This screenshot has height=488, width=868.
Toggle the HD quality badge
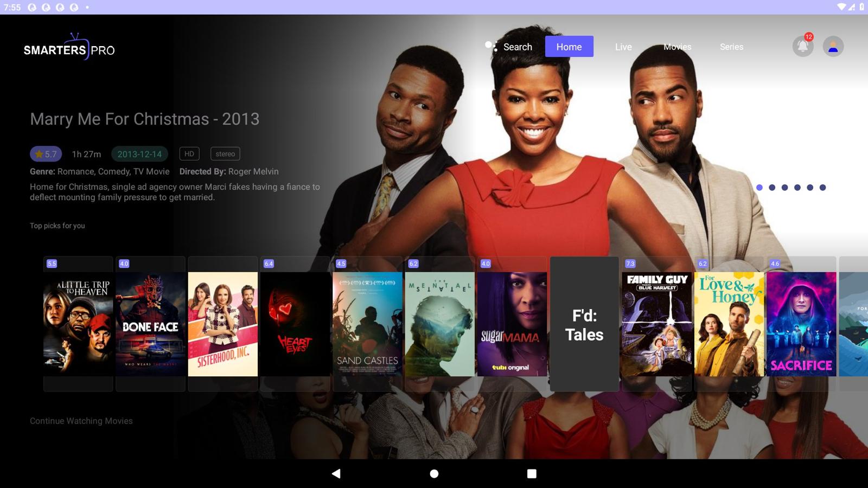[189, 154]
